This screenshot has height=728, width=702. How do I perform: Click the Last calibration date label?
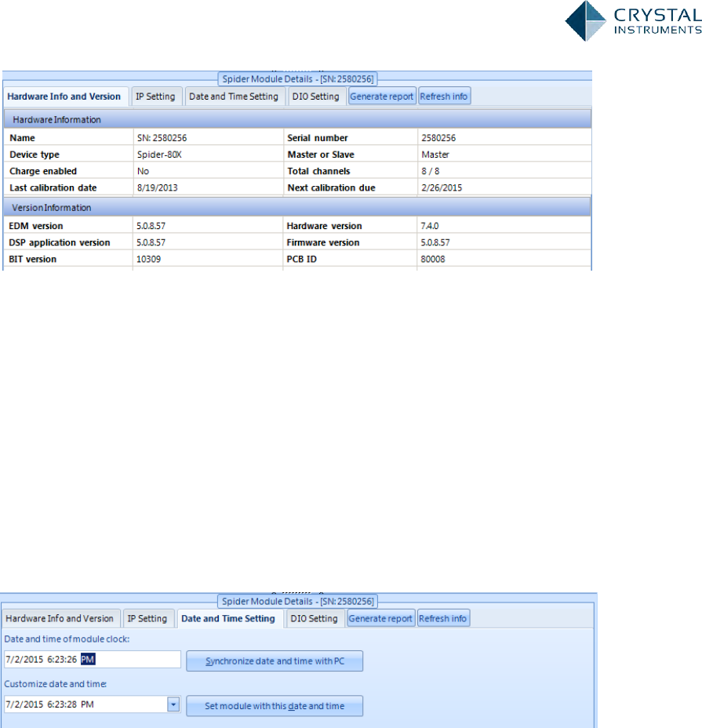point(53,188)
